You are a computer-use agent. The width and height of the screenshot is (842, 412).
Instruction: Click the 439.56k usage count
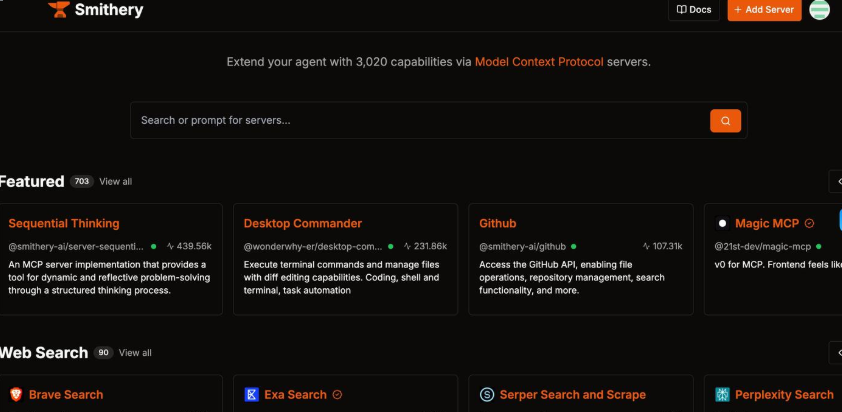pyautogui.click(x=194, y=247)
